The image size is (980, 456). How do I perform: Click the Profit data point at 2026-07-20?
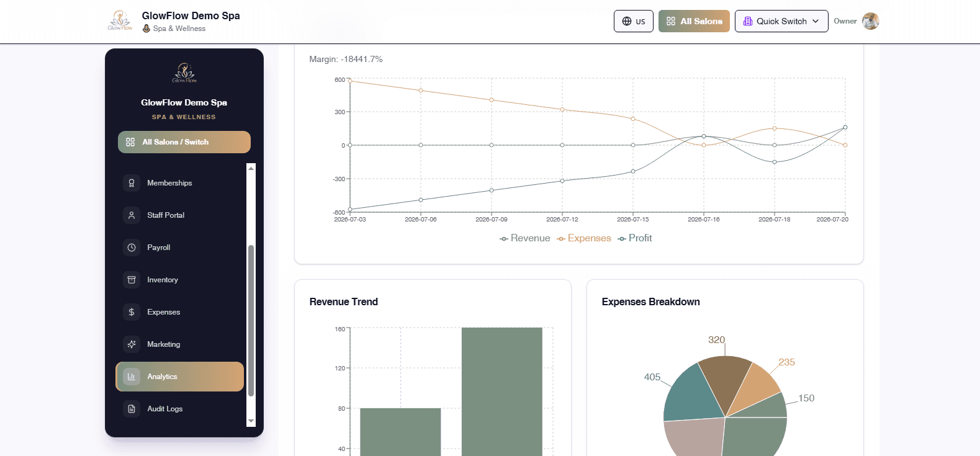(845, 128)
